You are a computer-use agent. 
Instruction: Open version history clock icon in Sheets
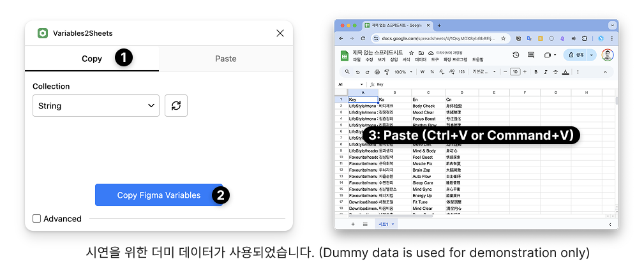coord(515,55)
